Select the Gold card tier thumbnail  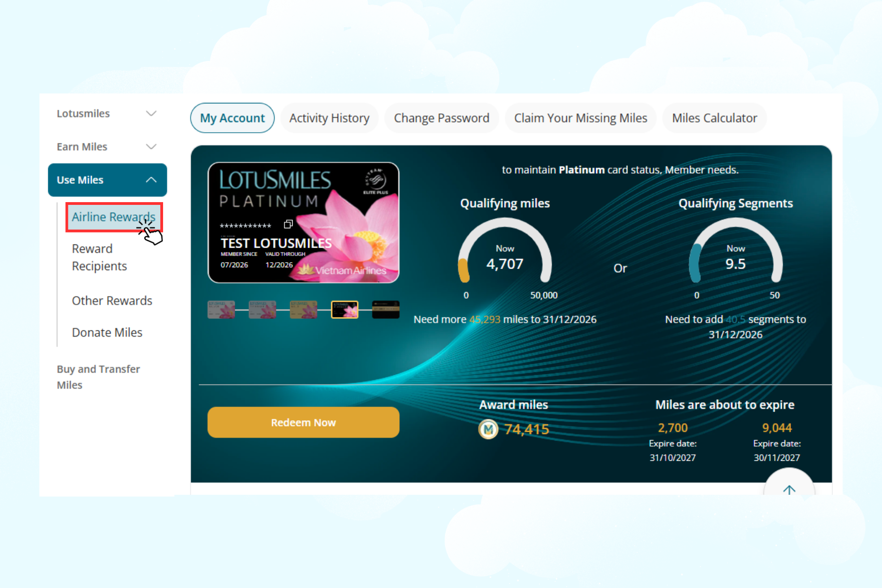(304, 310)
